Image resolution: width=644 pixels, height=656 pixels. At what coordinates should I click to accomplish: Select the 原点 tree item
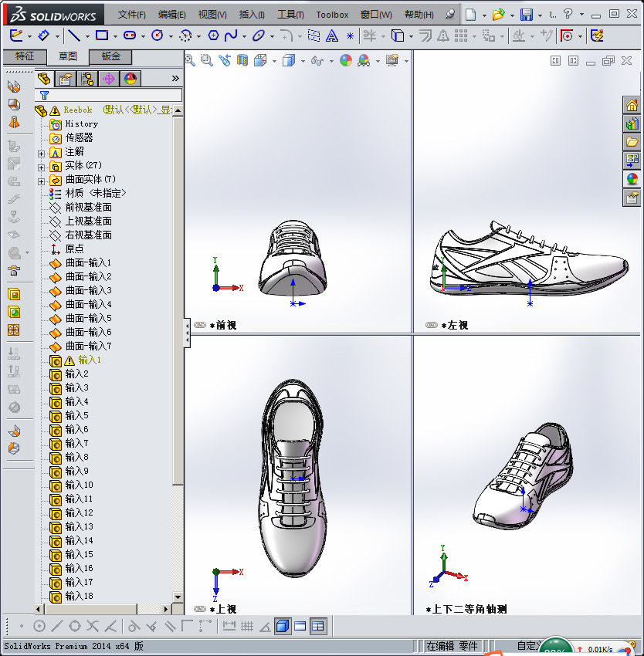67,249
